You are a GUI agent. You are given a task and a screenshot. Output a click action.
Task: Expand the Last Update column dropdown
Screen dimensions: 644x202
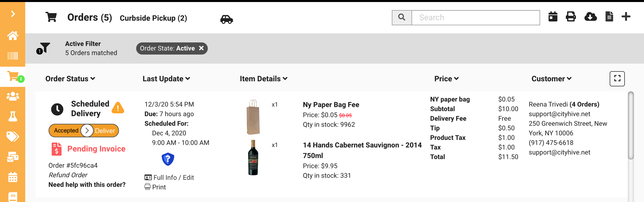[166, 79]
